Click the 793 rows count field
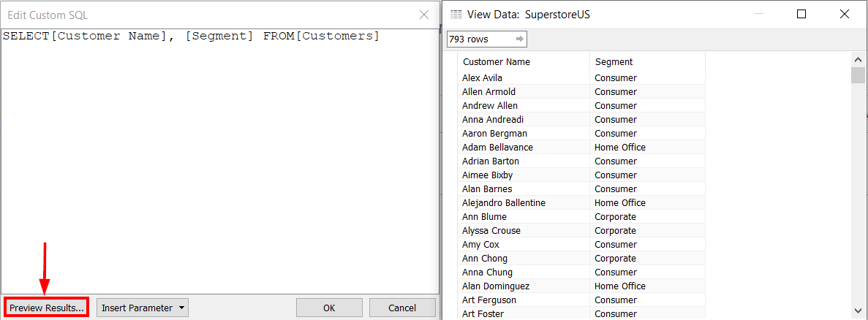The height and width of the screenshot is (320, 868). (x=479, y=39)
